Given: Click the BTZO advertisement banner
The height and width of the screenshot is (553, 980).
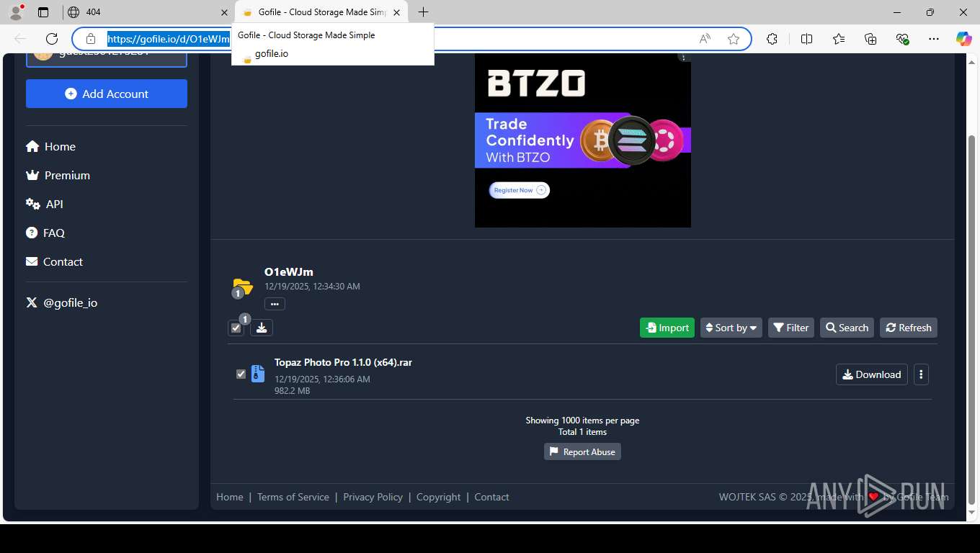Looking at the screenshot, I should tap(582, 140).
